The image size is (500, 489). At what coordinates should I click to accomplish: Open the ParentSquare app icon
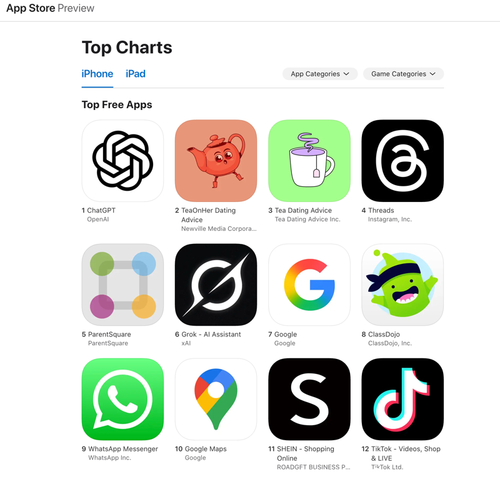pos(123,285)
